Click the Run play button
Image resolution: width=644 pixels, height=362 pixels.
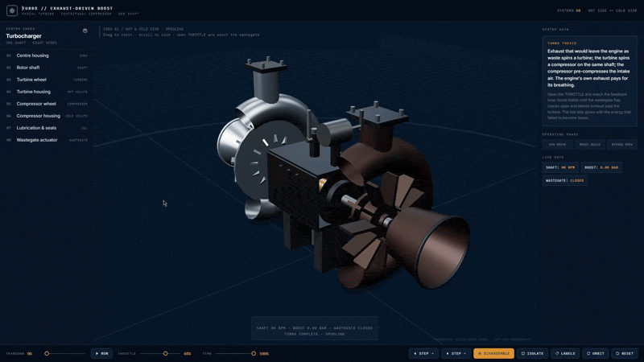click(x=102, y=353)
